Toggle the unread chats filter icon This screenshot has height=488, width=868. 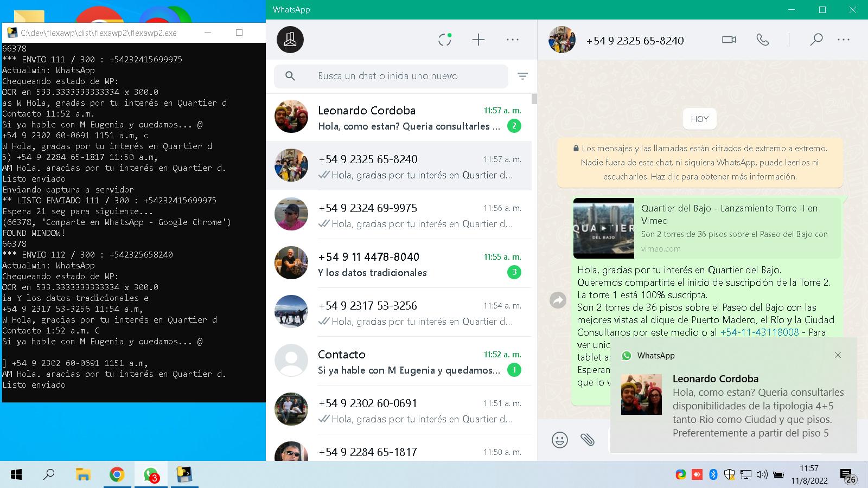(x=522, y=76)
